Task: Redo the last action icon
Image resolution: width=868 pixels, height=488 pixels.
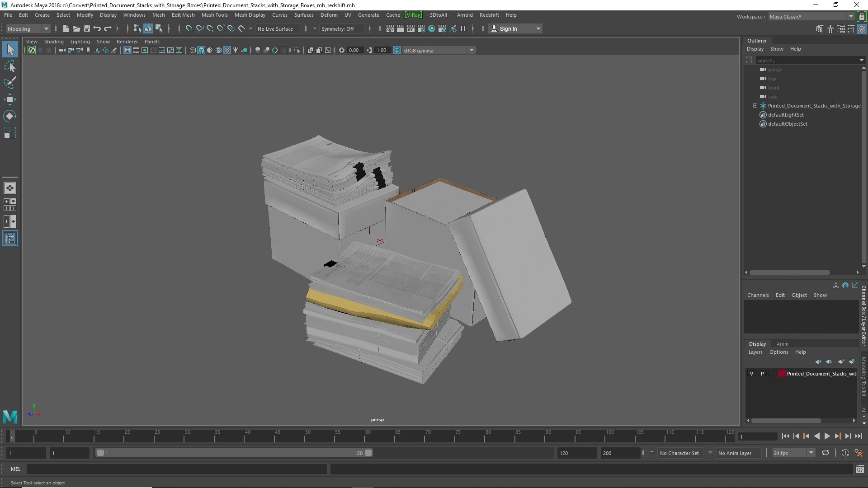Action: coord(107,28)
